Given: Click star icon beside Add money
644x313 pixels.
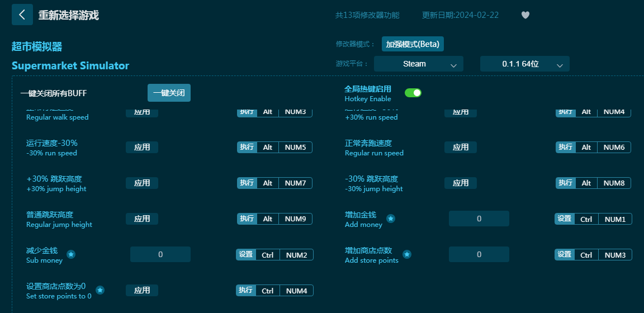Looking at the screenshot, I should tap(391, 219).
